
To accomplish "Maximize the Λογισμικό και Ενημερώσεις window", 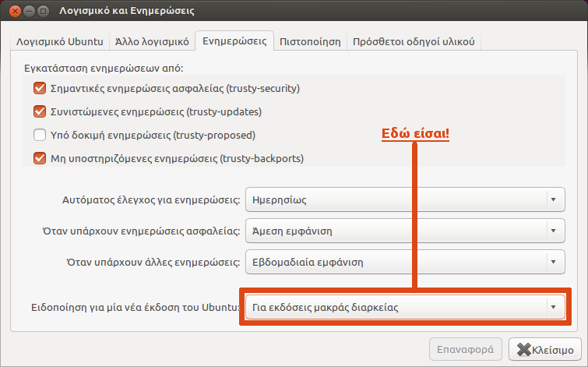I will tap(44, 11).
